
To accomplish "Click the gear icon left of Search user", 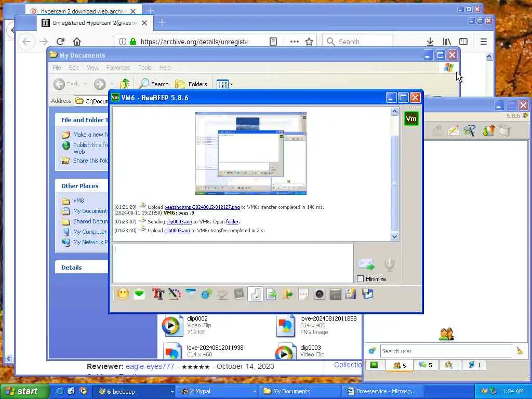I will tap(372, 351).
